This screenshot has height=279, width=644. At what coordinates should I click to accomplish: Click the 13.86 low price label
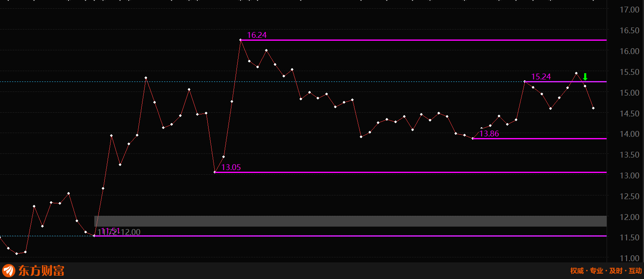click(x=489, y=134)
